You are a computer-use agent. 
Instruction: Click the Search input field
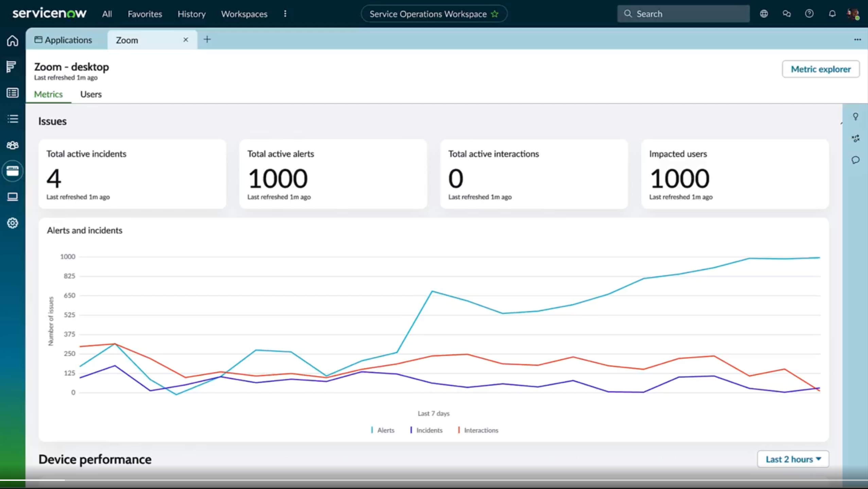(683, 14)
